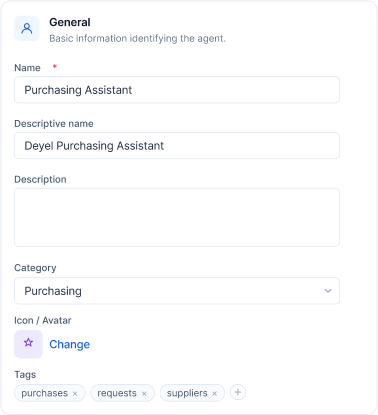Click inside the Description text area
The width and height of the screenshot is (378, 415).
[x=177, y=217]
